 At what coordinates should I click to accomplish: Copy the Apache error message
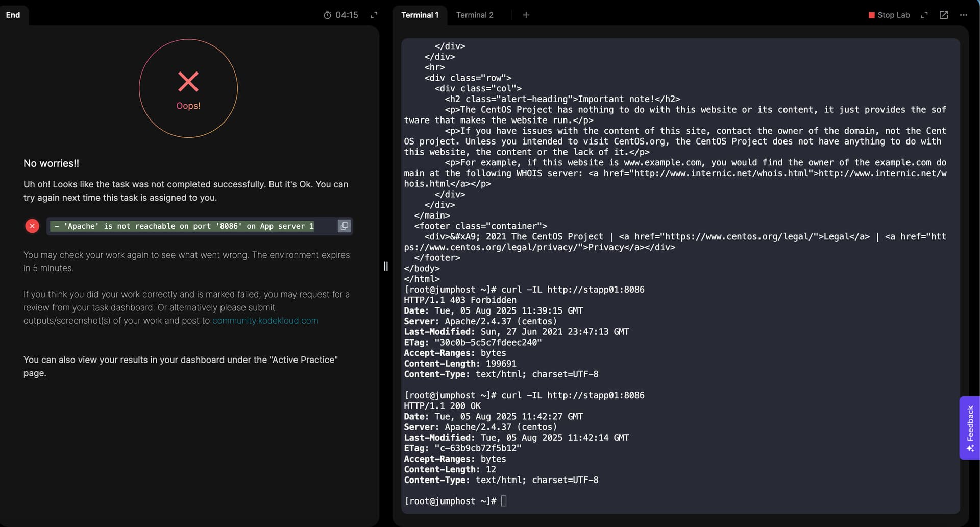pos(345,226)
